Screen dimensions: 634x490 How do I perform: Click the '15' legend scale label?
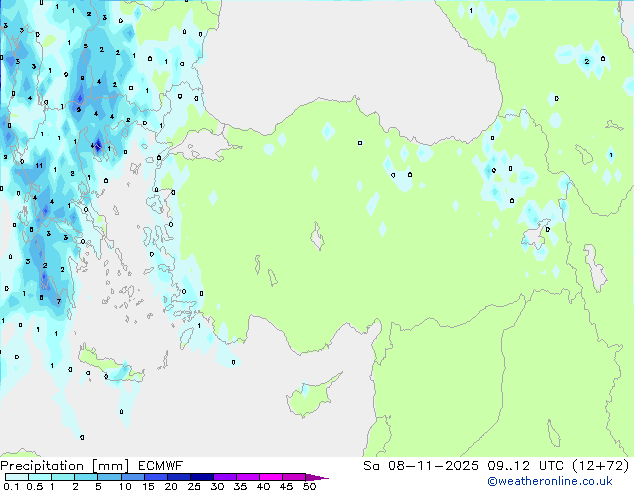(x=148, y=486)
